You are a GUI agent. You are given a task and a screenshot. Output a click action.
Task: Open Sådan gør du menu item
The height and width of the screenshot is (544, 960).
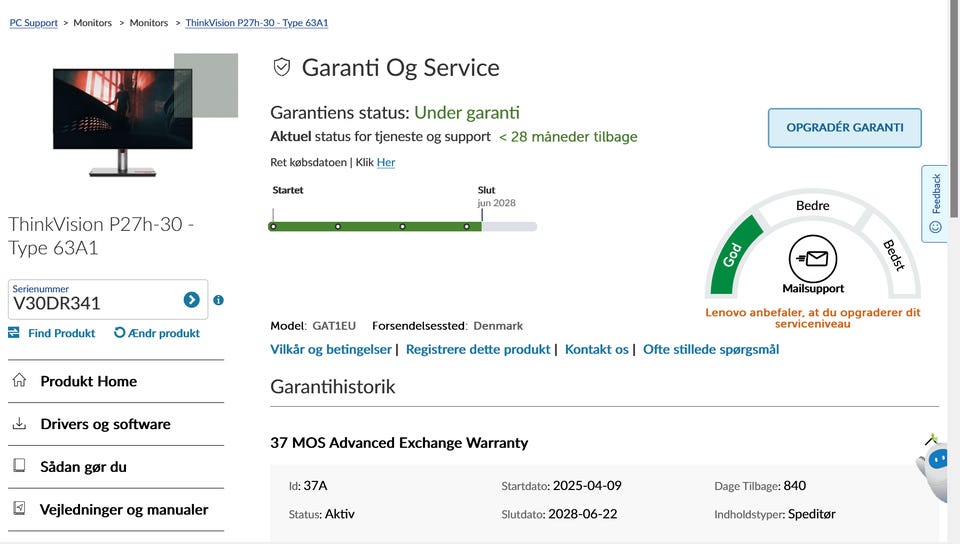[83, 467]
